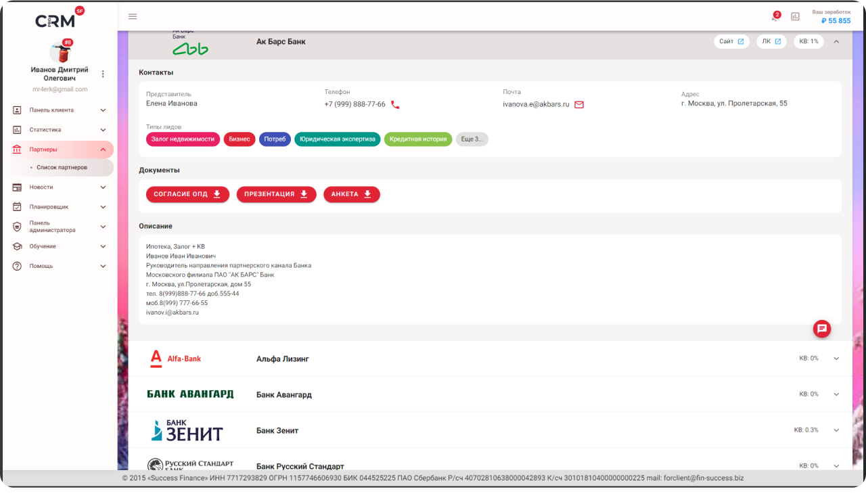Open the red floating chat button
Image resolution: width=866 pixels, height=504 pixels.
[822, 329]
